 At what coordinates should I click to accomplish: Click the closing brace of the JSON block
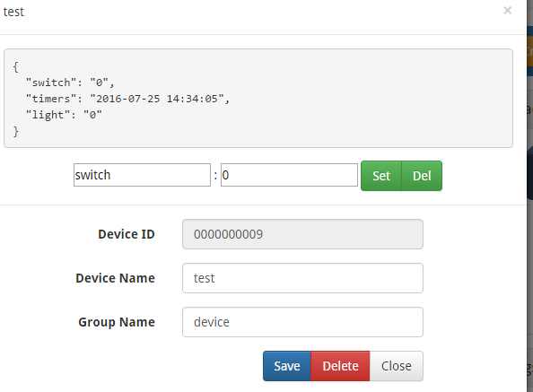pyautogui.click(x=15, y=131)
